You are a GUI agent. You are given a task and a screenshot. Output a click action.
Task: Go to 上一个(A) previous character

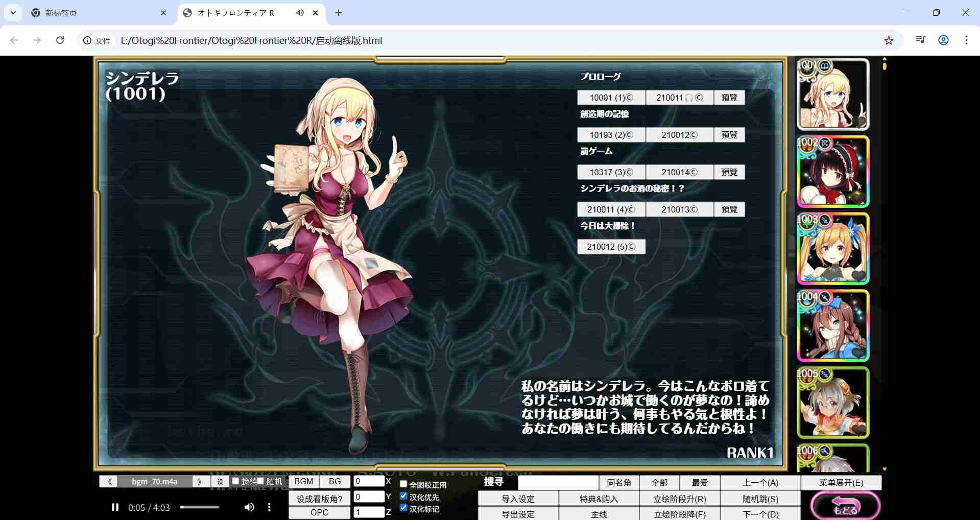point(760,483)
